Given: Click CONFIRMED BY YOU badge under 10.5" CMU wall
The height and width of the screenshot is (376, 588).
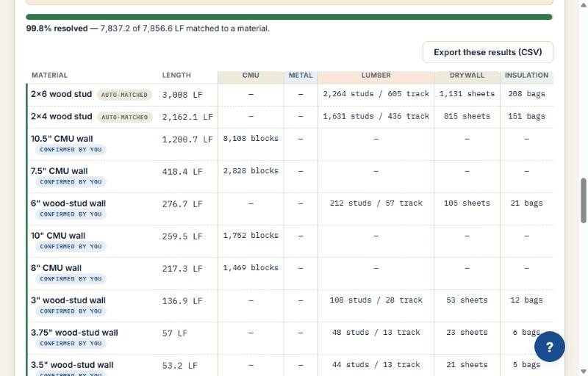Looking at the screenshot, I should 71,149.
